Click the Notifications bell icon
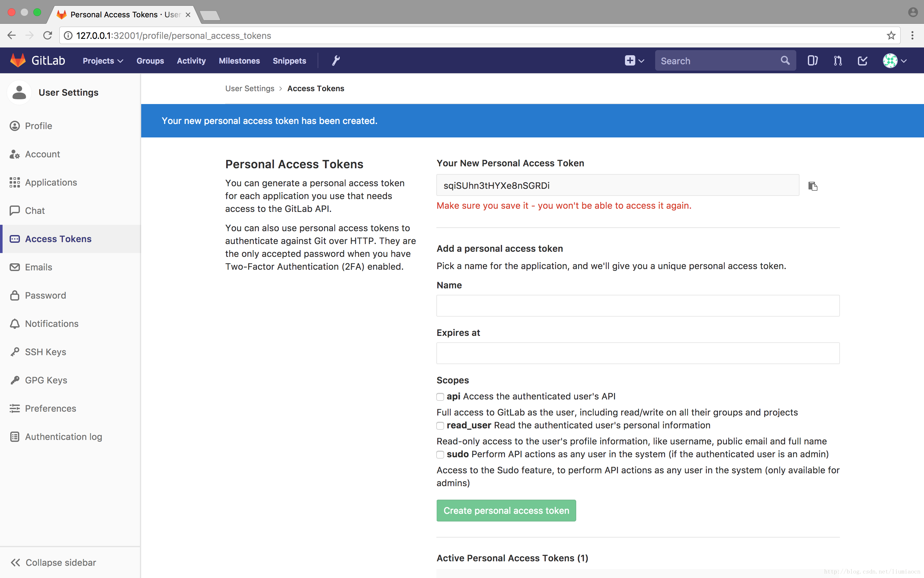 [x=14, y=324]
